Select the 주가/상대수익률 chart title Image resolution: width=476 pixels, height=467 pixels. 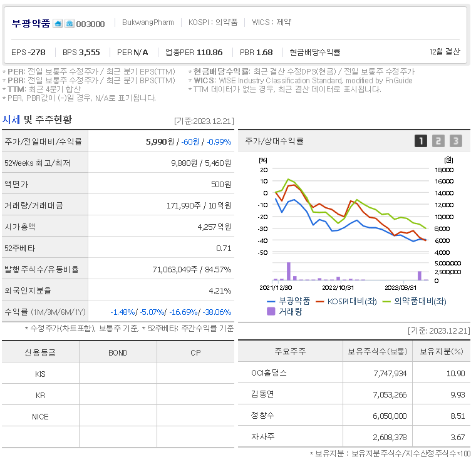pos(274,141)
